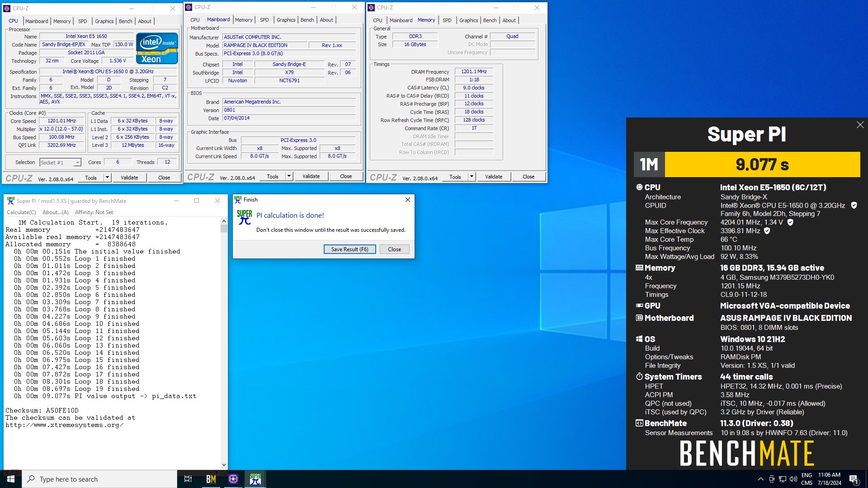Click the RAMPAGE IV BLACK EDITION model field
The height and width of the screenshot is (488, 868).
(x=264, y=46)
